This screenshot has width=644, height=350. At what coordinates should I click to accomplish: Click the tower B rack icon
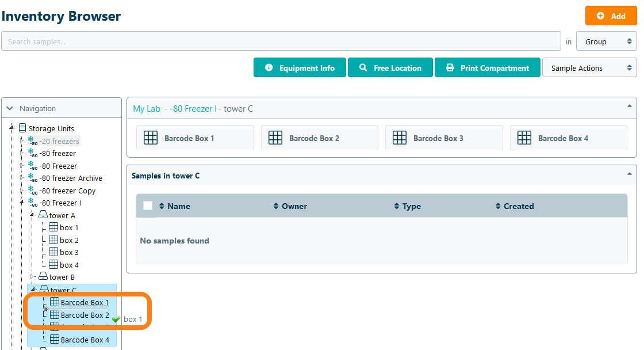click(x=43, y=277)
